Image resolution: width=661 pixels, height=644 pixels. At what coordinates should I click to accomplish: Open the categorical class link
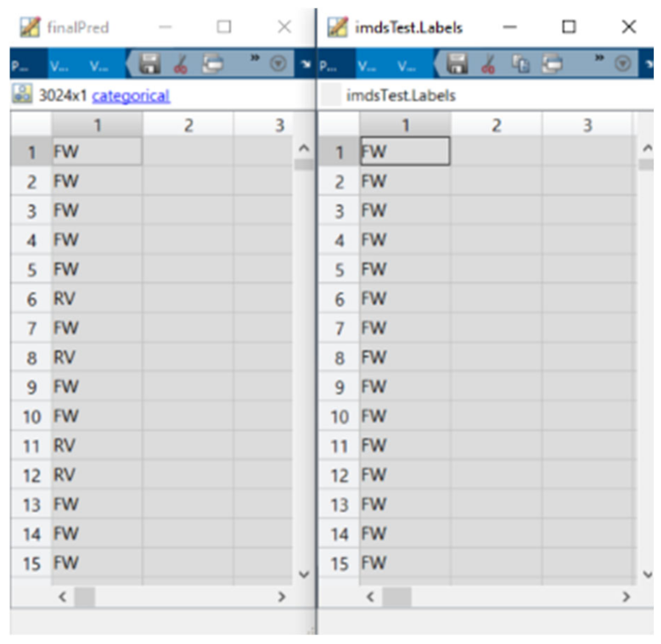pos(131,96)
